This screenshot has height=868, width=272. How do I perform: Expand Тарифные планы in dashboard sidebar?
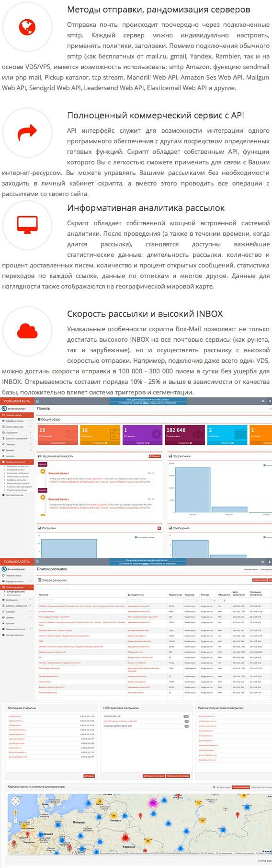pyautogui.click(x=17, y=421)
